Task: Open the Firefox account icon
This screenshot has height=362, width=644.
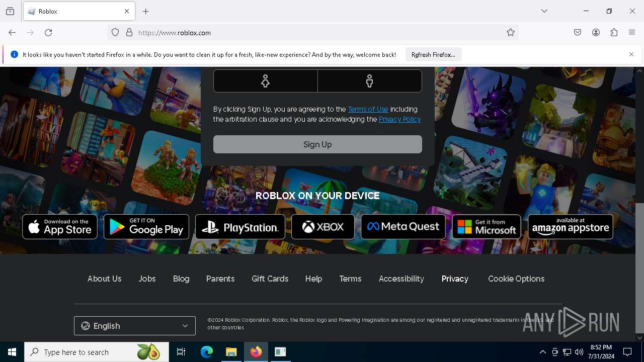Action: [x=596, y=33]
